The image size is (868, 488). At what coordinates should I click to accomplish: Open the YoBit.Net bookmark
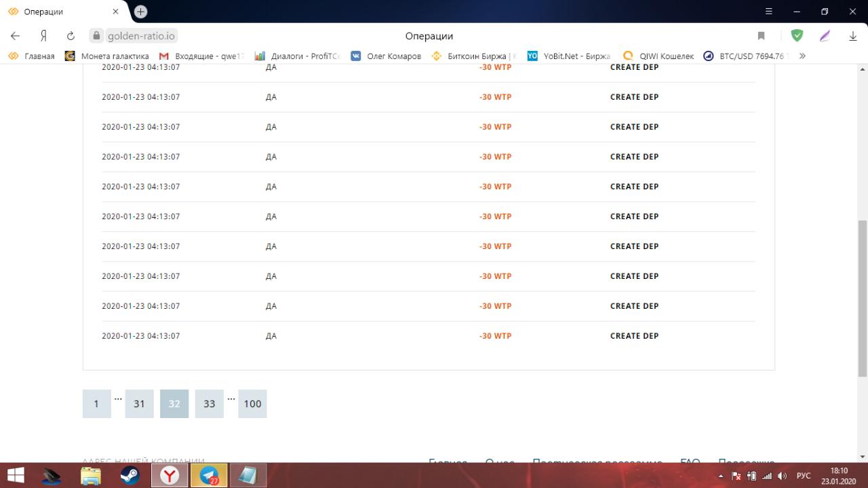click(568, 56)
